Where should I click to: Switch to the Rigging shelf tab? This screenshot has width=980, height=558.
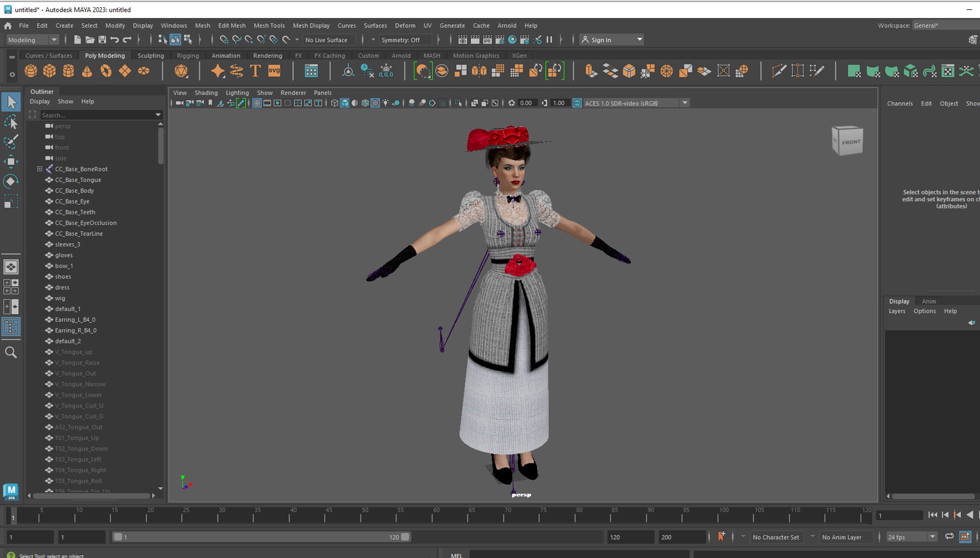pos(187,55)
